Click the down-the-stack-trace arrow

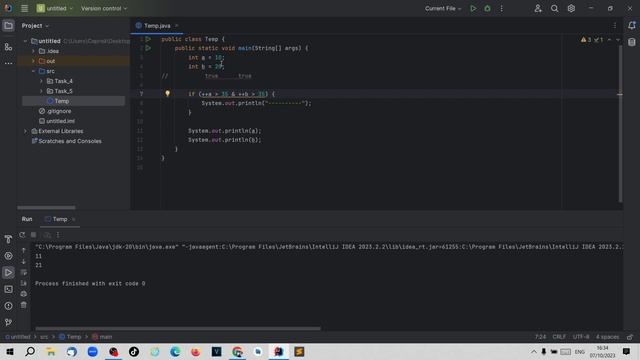[x=24, y=261]
